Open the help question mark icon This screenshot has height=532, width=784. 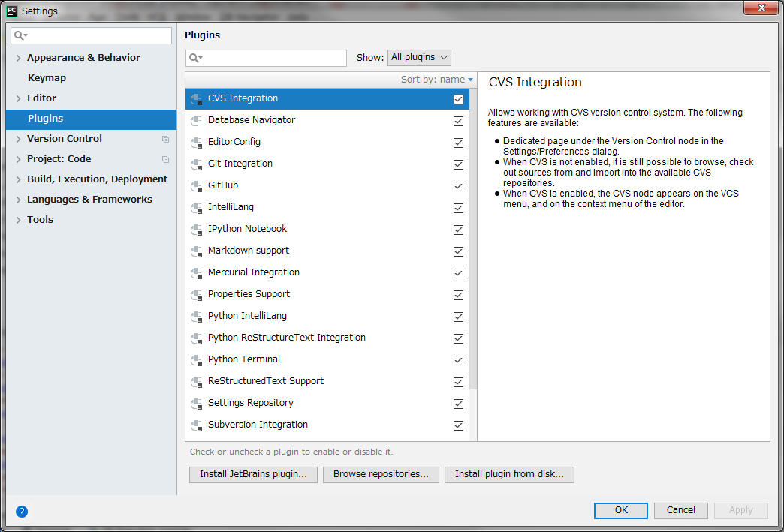tap(22, 511)
